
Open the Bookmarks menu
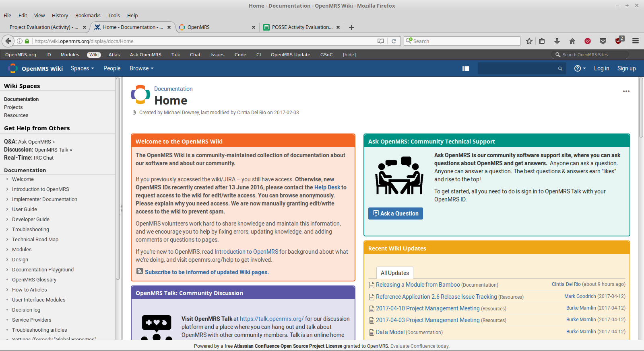[x=88, y=15]
